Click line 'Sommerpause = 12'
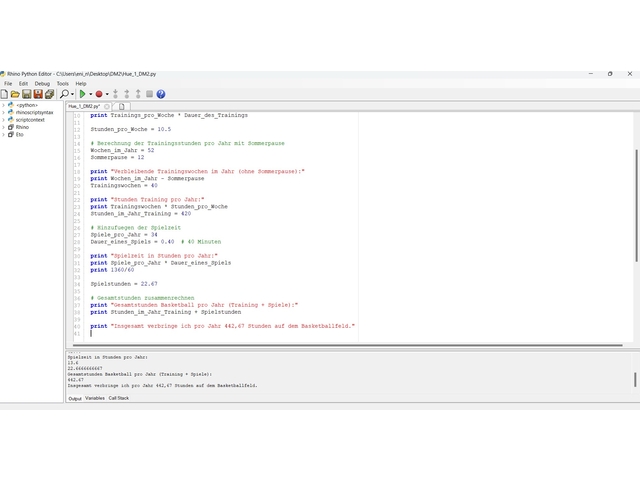The image size is (640, 480). pos(117,158)
